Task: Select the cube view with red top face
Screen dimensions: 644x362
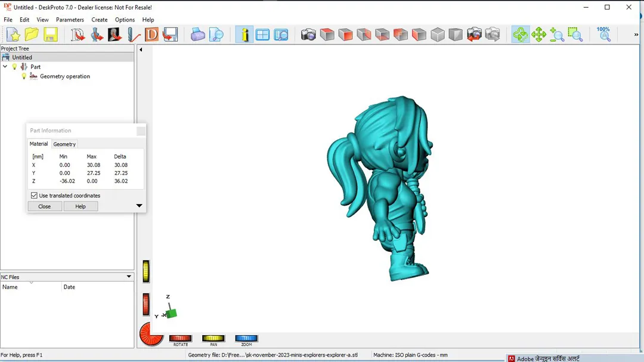Action: [x=327, y=35]
